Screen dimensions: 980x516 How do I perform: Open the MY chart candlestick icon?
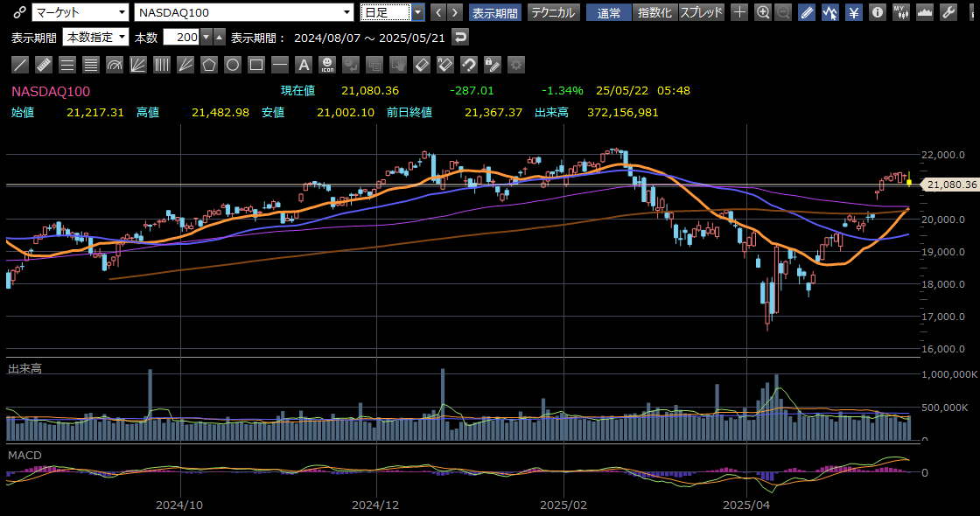click(x=900, y=12)
